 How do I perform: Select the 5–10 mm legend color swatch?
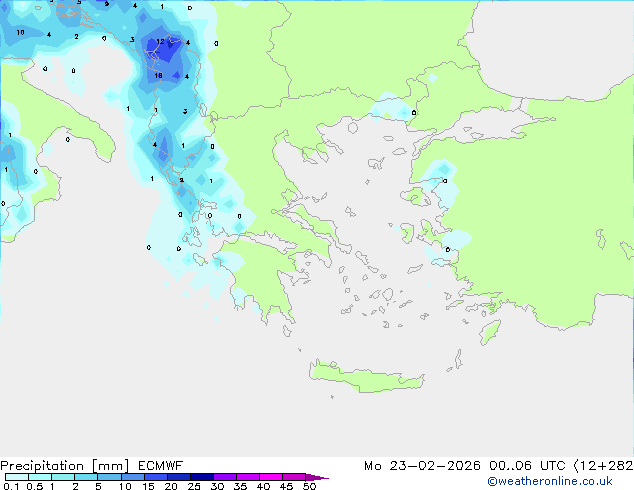109,477
